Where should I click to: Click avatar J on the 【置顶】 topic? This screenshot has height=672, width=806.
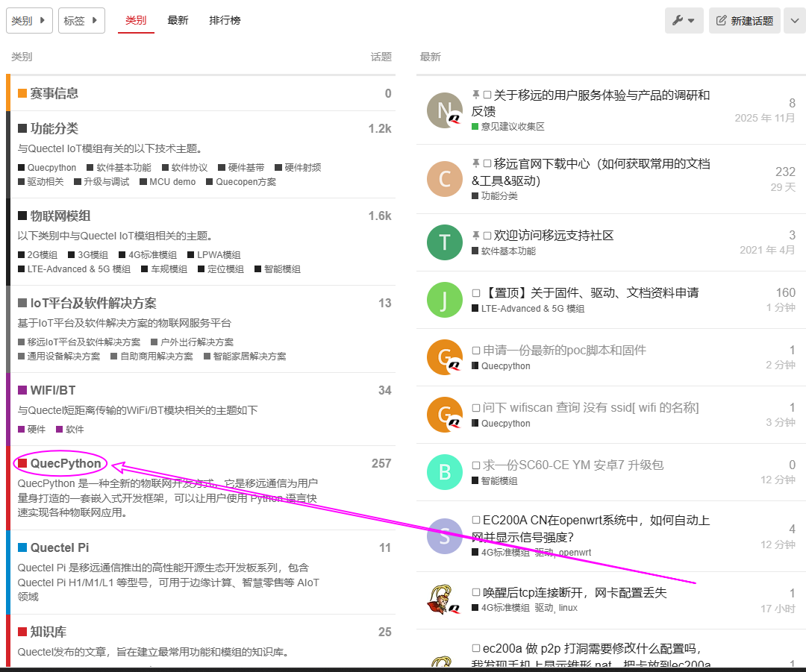(x=445, y=300)
